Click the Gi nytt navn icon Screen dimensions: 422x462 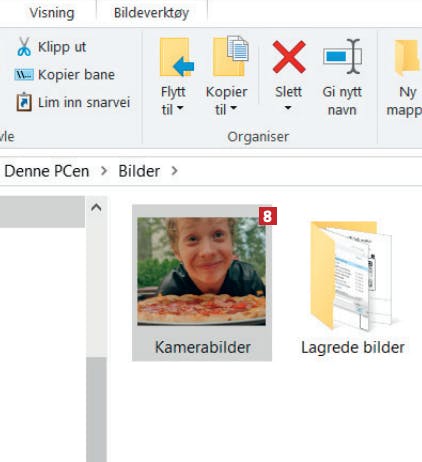coord(342,56)
